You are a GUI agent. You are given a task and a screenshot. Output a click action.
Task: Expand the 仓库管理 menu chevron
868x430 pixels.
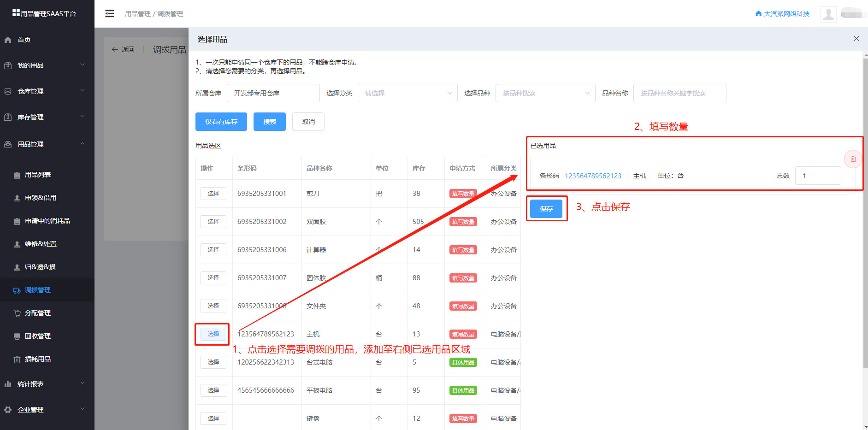point(83,91)
